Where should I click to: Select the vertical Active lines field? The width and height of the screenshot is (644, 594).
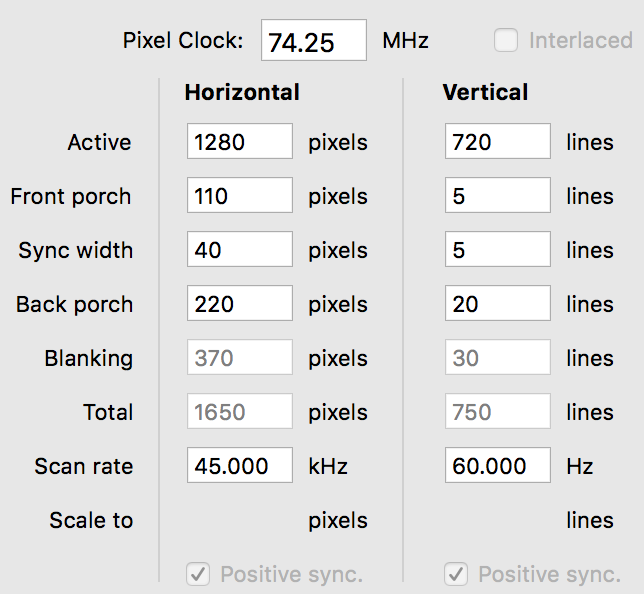[497, 142]
